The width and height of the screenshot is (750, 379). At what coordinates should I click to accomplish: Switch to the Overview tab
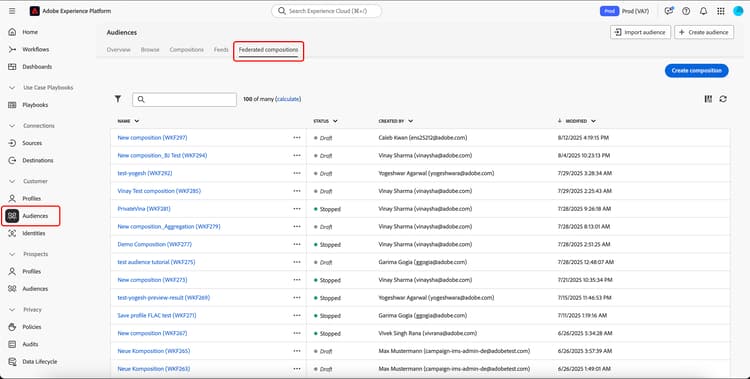click(x=119, y=50)
